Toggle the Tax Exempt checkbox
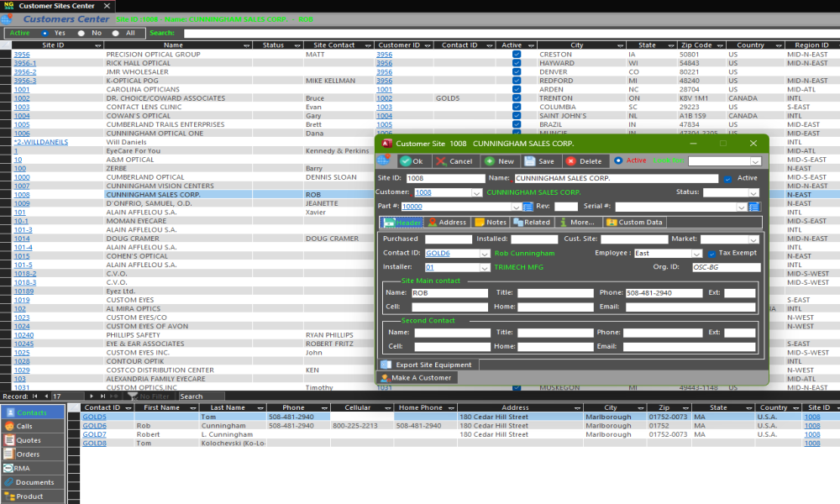Screen dimensions: 840x504 [711, 253]
